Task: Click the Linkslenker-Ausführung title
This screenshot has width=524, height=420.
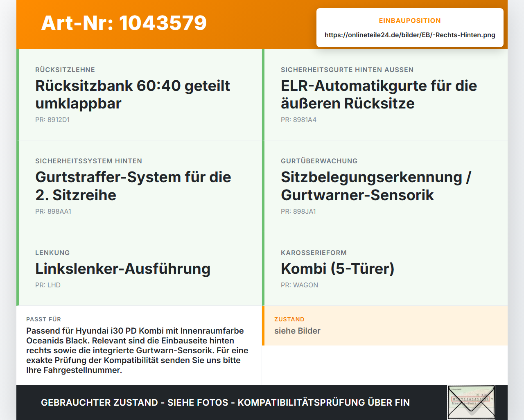Action: [123, 269]
